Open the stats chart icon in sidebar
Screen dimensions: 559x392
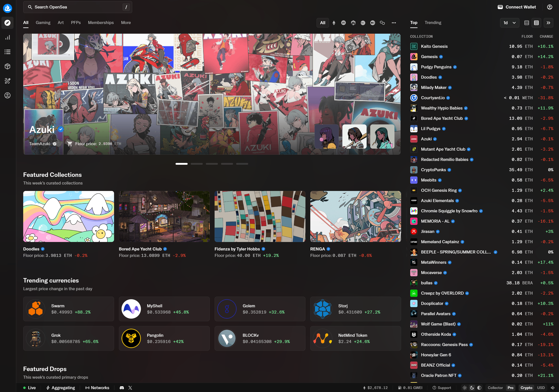coord(7,38)
